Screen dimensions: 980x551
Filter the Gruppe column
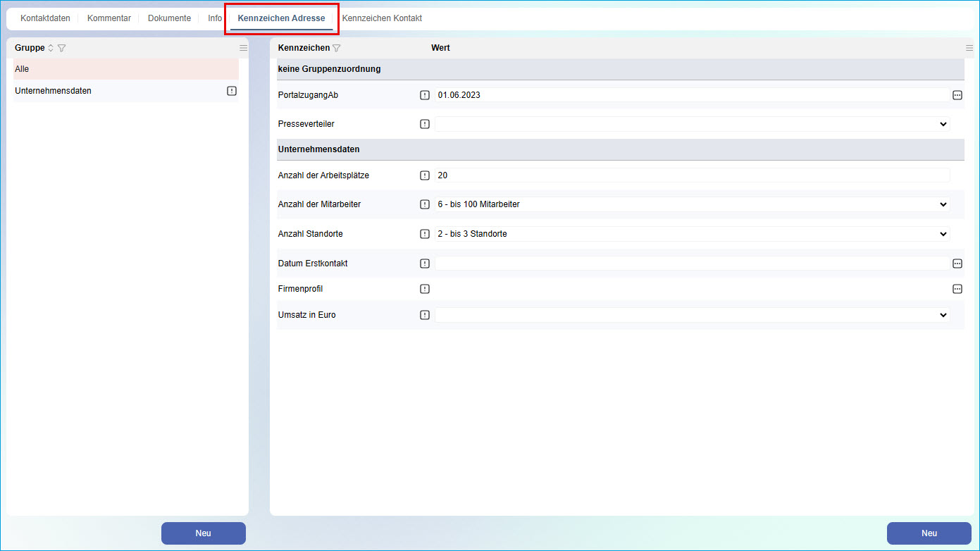(x=61, y=48)
